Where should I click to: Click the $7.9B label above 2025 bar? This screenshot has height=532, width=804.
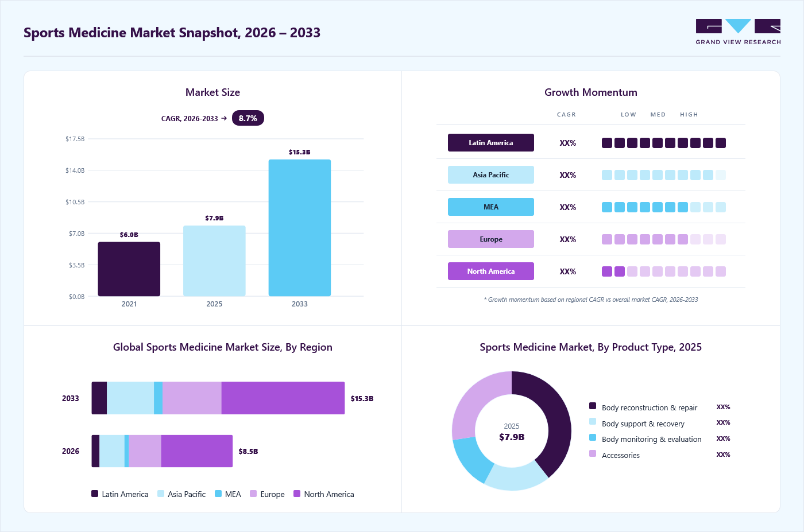(214, 218)
